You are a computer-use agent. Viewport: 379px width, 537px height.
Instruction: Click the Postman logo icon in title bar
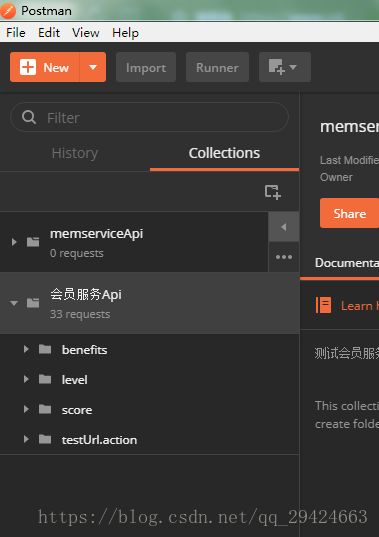[8, 10]
